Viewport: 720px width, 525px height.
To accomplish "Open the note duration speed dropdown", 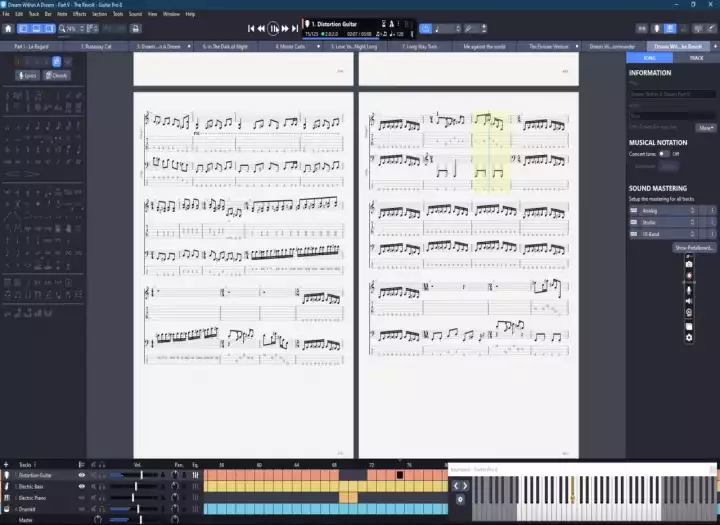I will pos(447,28).
